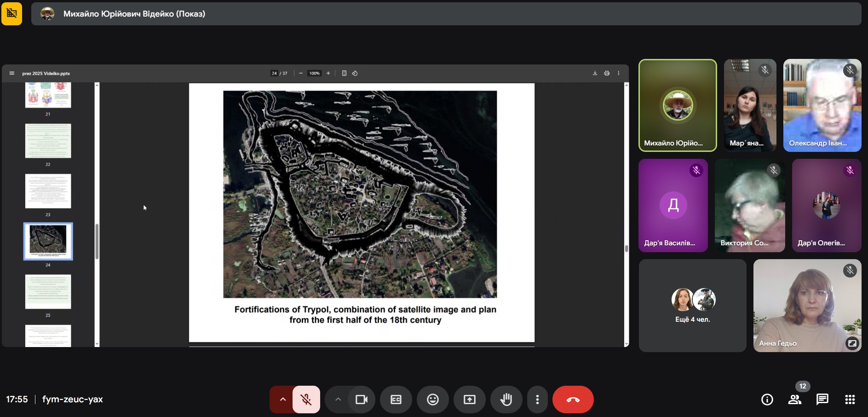The width and height of the screenshot is (868, 417).
Task: Toggle the PDF sidebar menu
Action: [12, 73]
